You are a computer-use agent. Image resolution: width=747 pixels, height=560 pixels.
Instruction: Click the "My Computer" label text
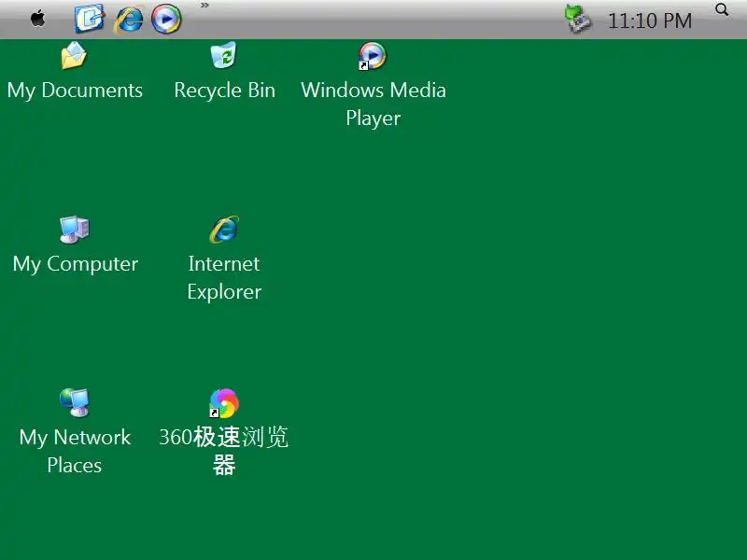pyautogui.click(x=76, y=264)
